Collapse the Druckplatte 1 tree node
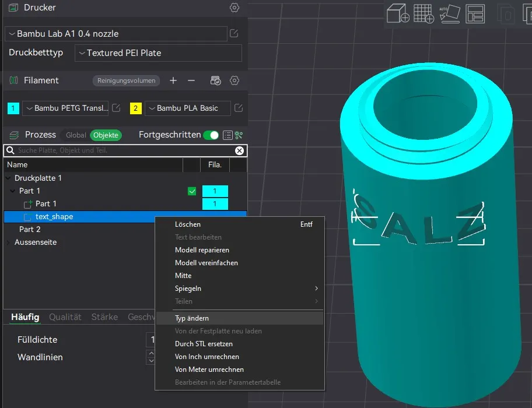This screenshot has width=532, height=408. click(8, 178)
